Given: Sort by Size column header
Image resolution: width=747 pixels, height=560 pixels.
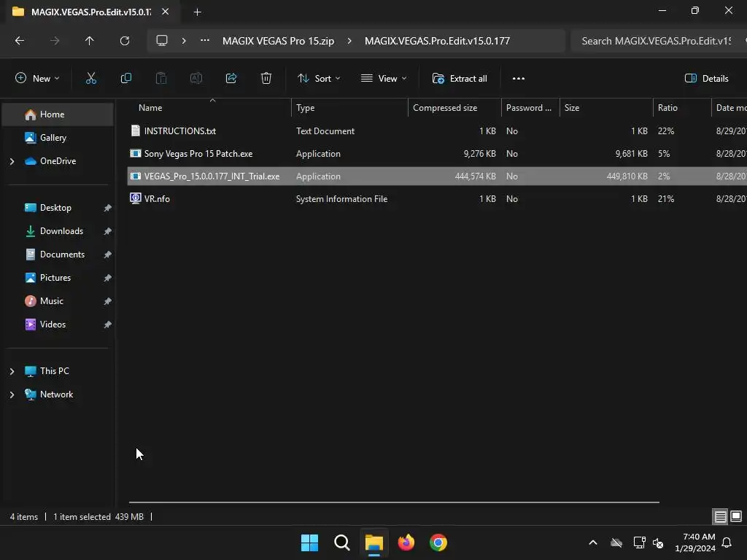Looking at the screenshot, I should (x=606, y=108).
